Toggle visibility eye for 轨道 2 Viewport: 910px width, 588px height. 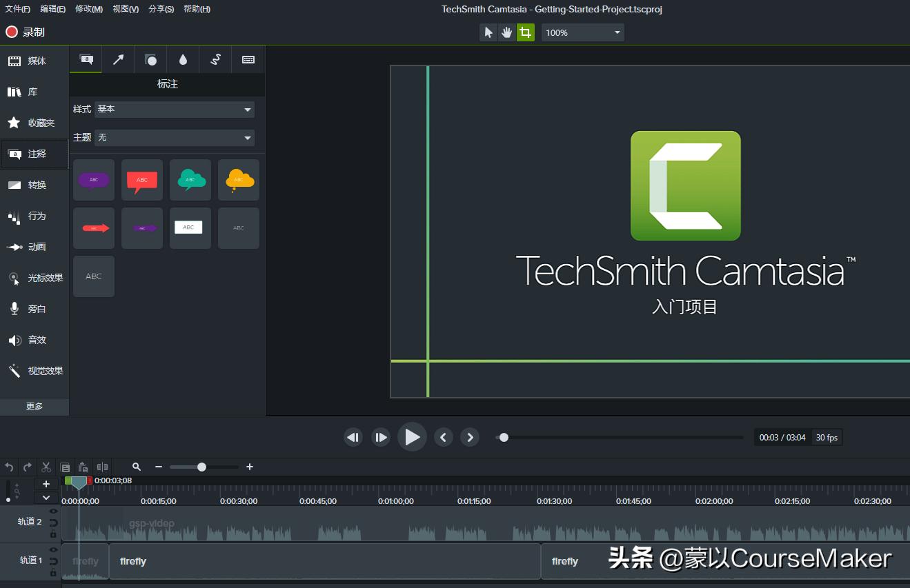point(53,511)
